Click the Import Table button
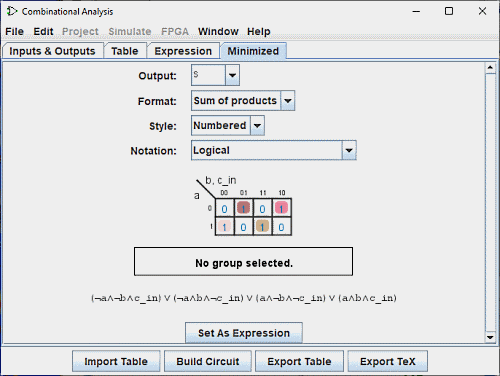Viewport: 500px width, 376px height. pos(116,361)
